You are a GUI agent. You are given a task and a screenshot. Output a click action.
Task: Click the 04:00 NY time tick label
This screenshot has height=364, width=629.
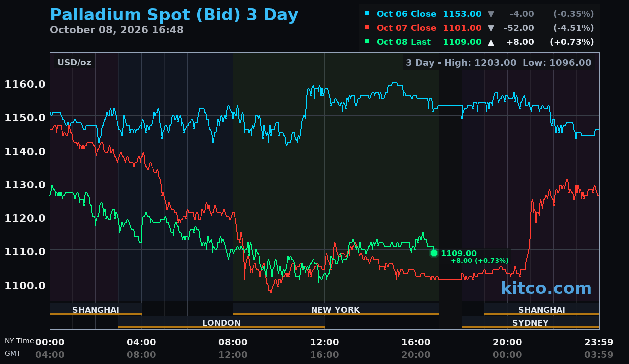pyautogui.click(x=141, y=342)
